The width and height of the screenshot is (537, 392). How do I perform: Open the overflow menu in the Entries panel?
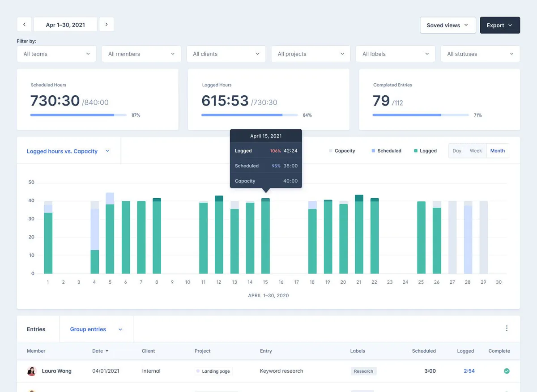coord(507,328)
